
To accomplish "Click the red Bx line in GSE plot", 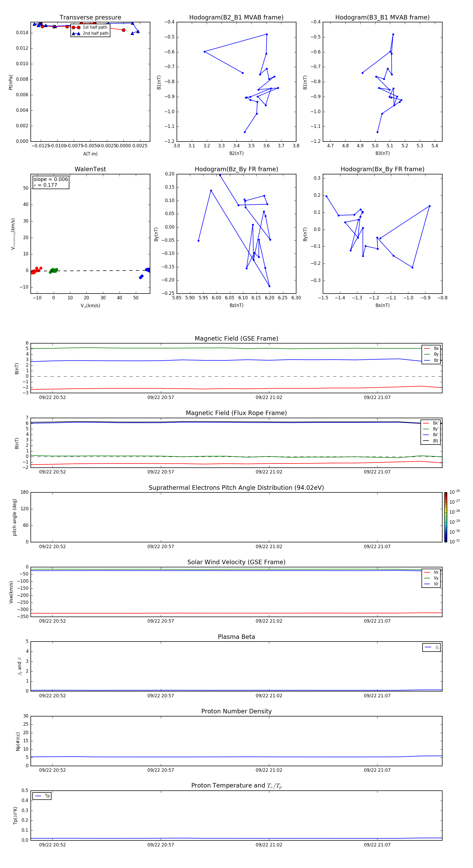I will click(x=236, y=388).
